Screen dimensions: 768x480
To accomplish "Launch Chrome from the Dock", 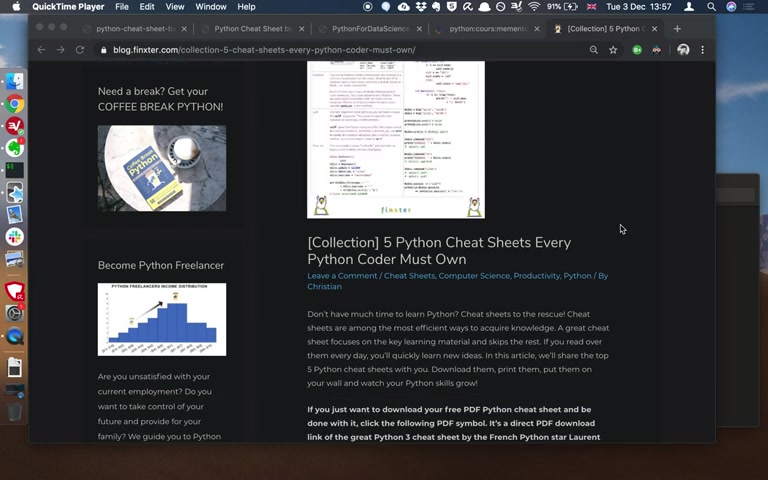I will click(15, 104).
